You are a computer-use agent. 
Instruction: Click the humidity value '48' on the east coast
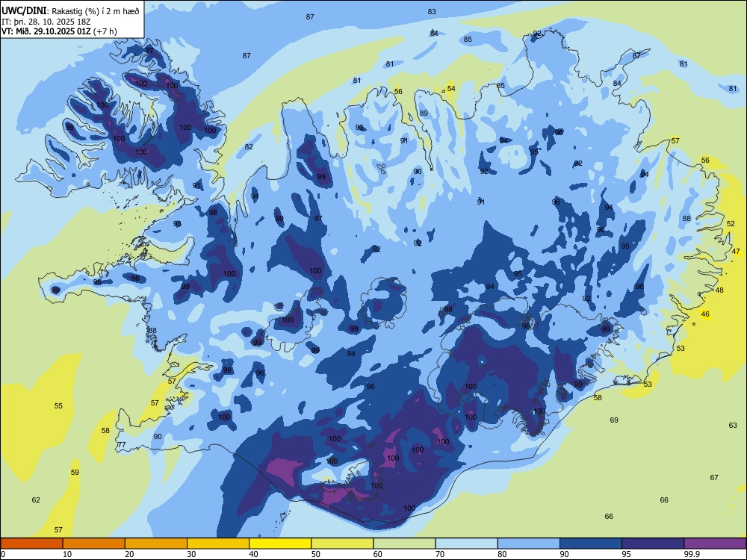tap(719, 290)
